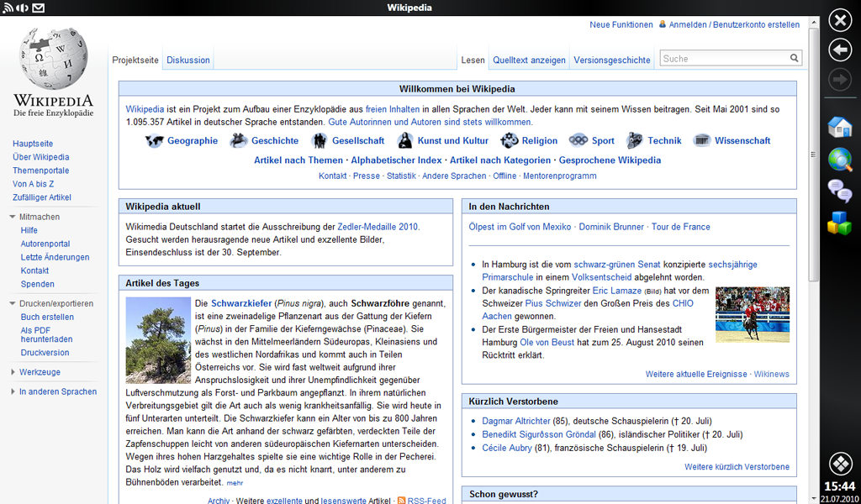Open the globe search icon

(839, 160)
